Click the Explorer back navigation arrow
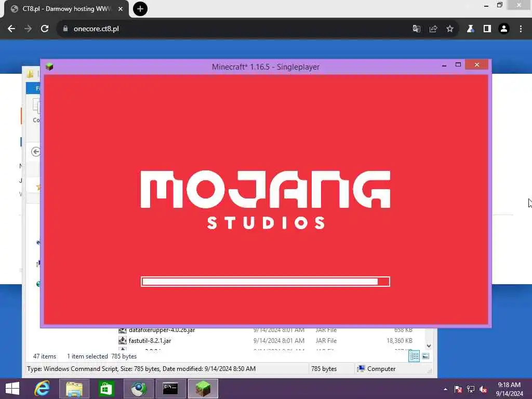The image size is (532, 399). point(36,152)
